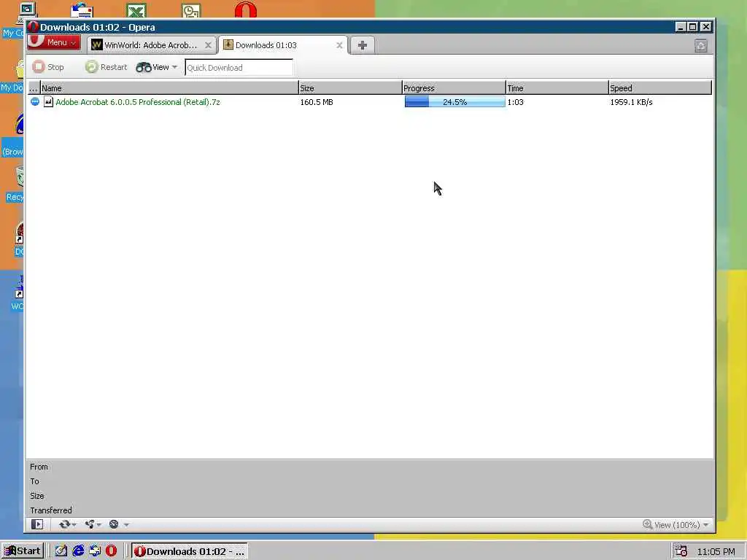Click the 1959.1 KB/s speed value

631,102
